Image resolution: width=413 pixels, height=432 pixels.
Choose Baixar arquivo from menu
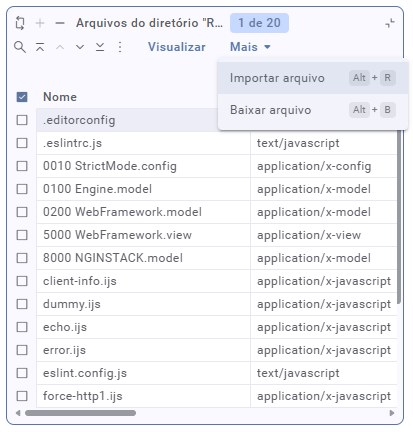(x=313, y=110)
